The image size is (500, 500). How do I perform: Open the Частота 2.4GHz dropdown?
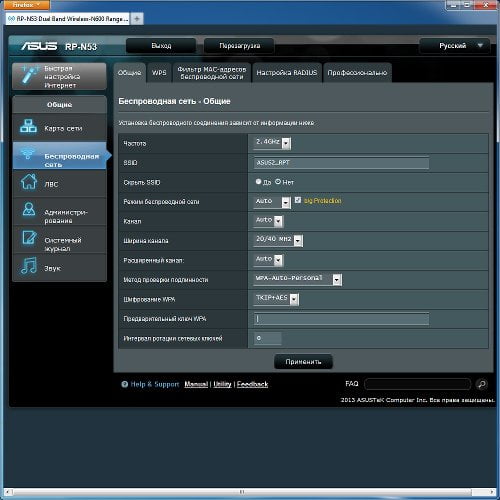pyautogui.click(x=272, y=143)
